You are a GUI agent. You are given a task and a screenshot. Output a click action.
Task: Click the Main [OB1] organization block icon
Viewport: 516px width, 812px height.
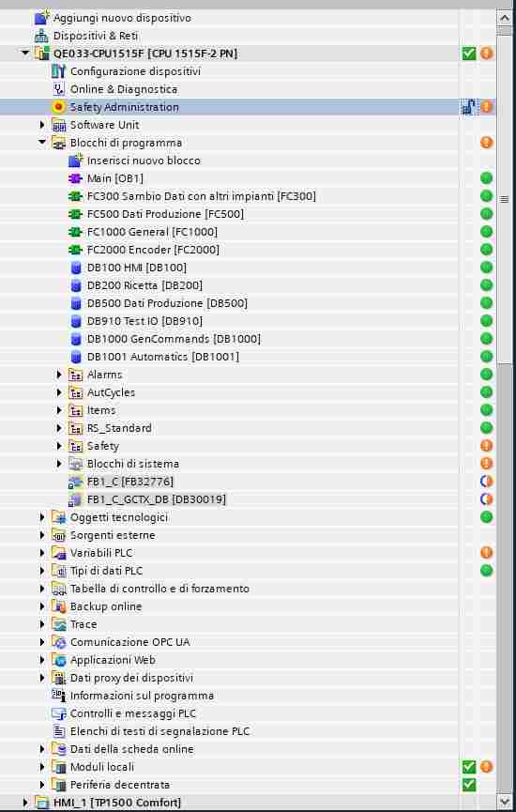(x=76, y=178)
